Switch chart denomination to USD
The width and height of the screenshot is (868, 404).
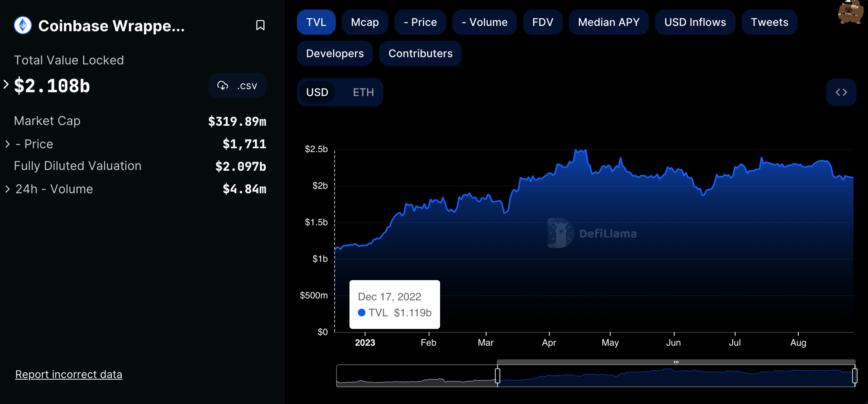(x=317, y=92)
